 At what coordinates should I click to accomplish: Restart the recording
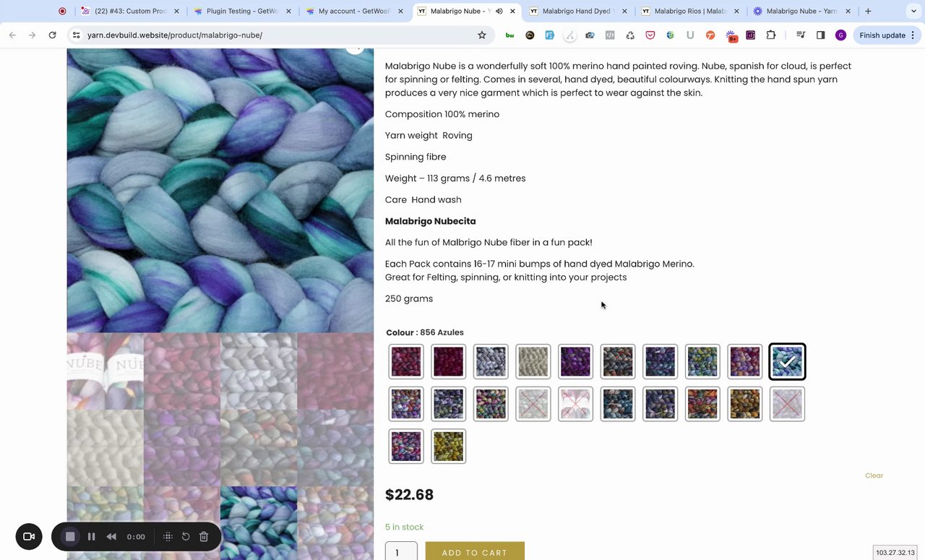click(x=186, y=536)
